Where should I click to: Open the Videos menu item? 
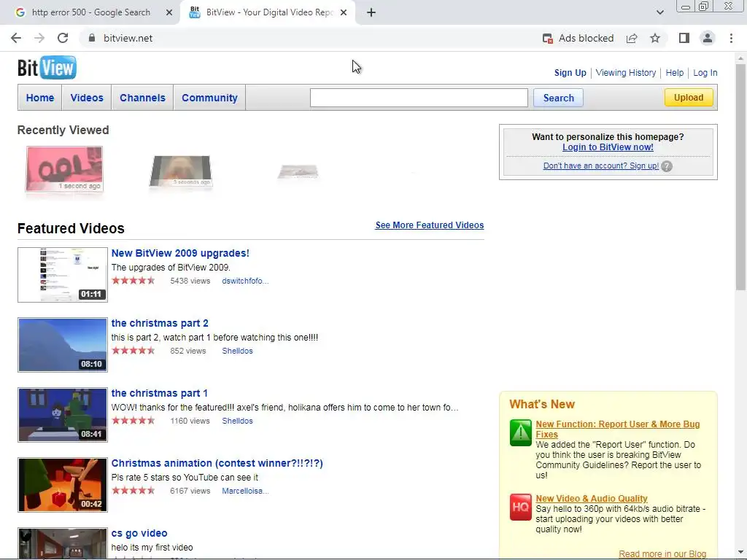pos(87,98)
